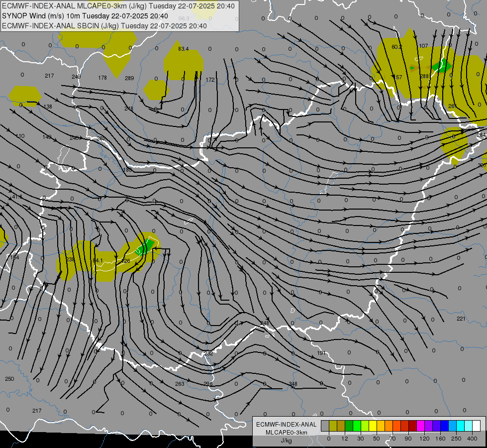Click the '172' map value
This screenshot has width=487, height=448.
(210, 80)
